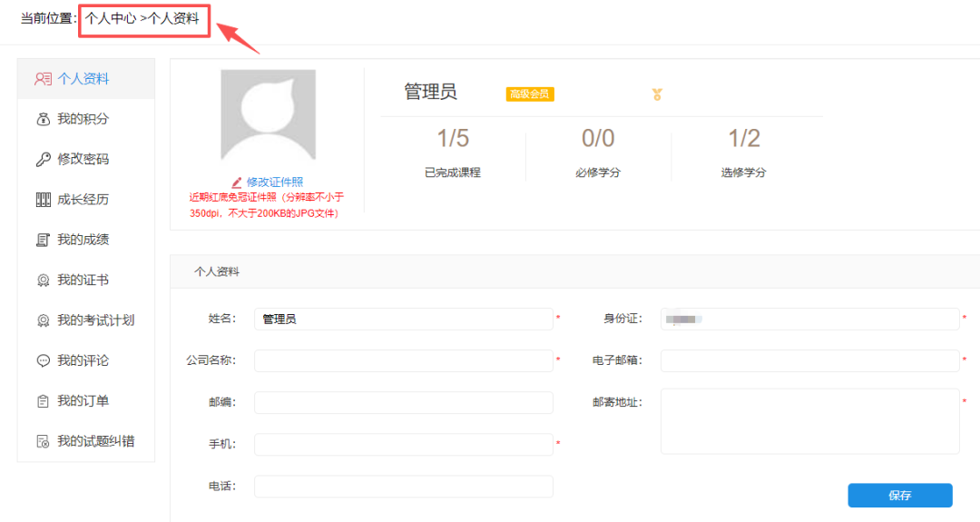980x522 pixels.
Task: Click the 修改证件照 link
Action: 274,182
